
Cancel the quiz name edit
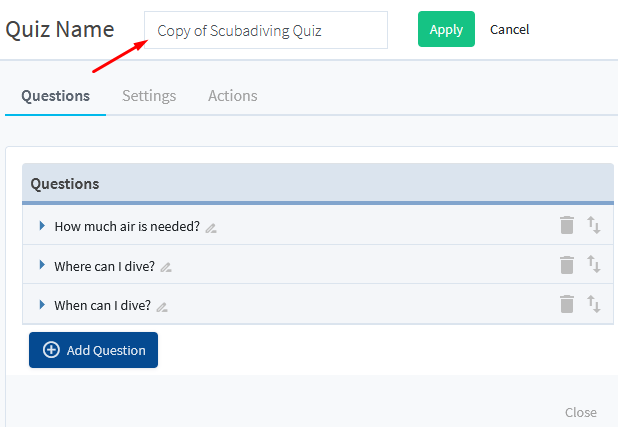pyautogui.click(x=509, y=30)
